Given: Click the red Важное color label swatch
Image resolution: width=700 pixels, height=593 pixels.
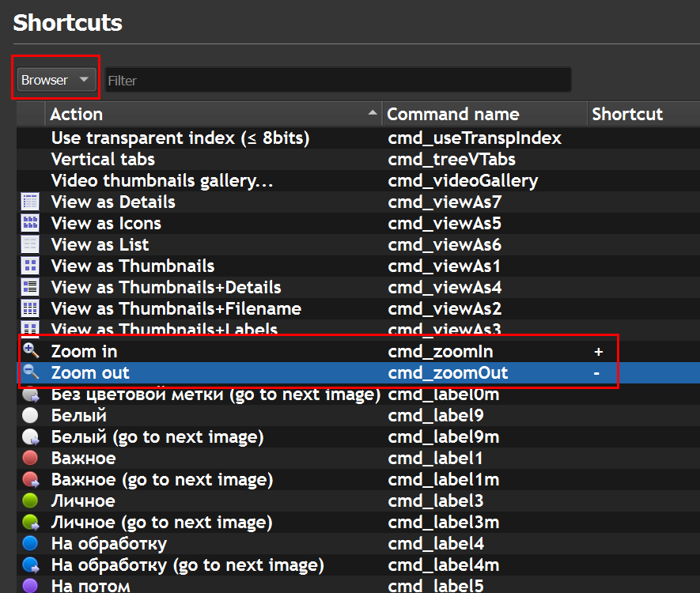Looking at the screenshot, I should 30,459.
